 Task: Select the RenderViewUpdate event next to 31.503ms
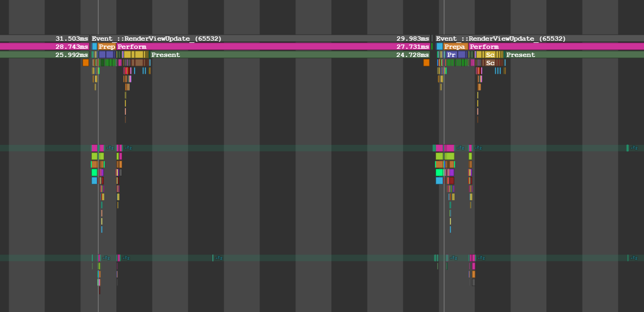point(261,39)
